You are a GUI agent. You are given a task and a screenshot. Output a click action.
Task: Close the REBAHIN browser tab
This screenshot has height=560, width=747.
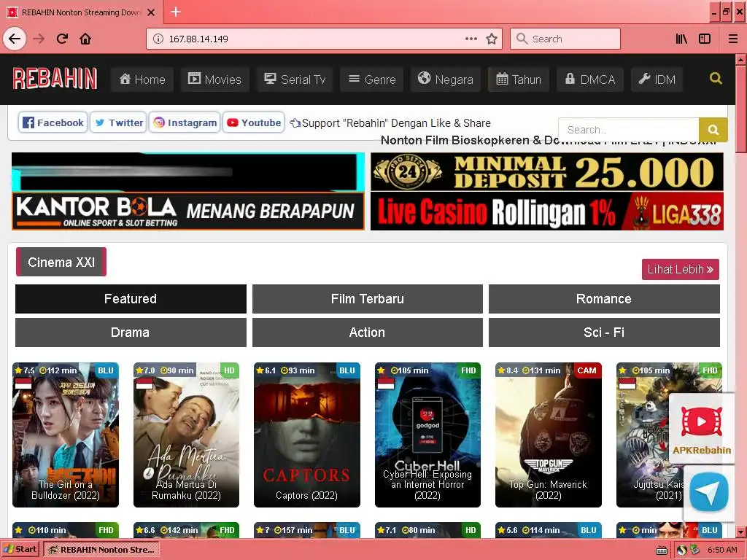151,12
